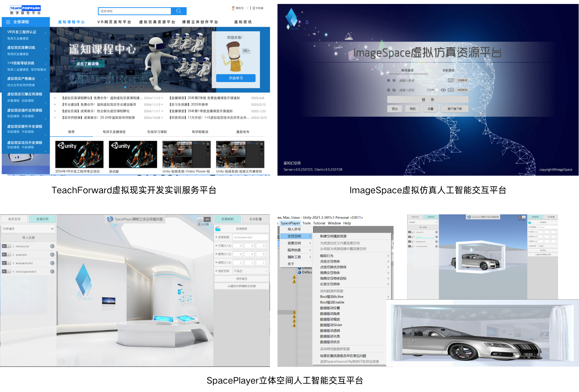Switch the 显示场景 toggle in car-scene SpacePlayer

coord(522,217)
